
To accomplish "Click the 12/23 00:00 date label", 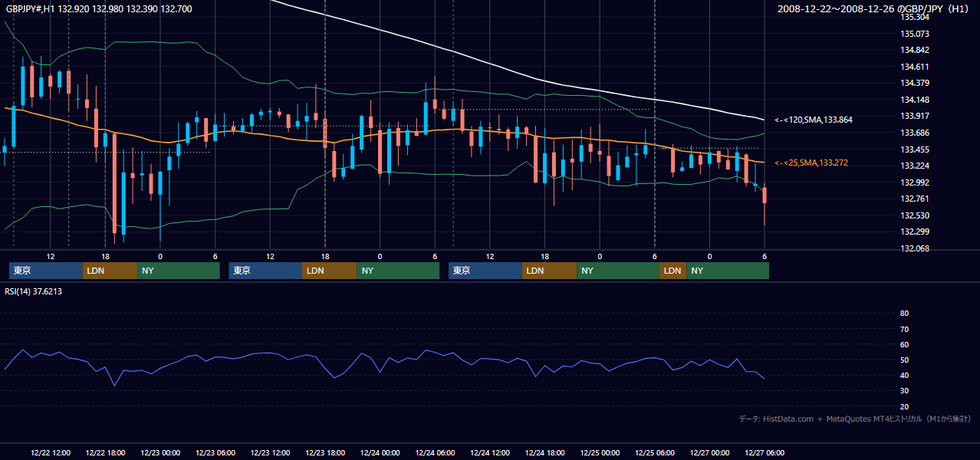I will pos(160,453).
